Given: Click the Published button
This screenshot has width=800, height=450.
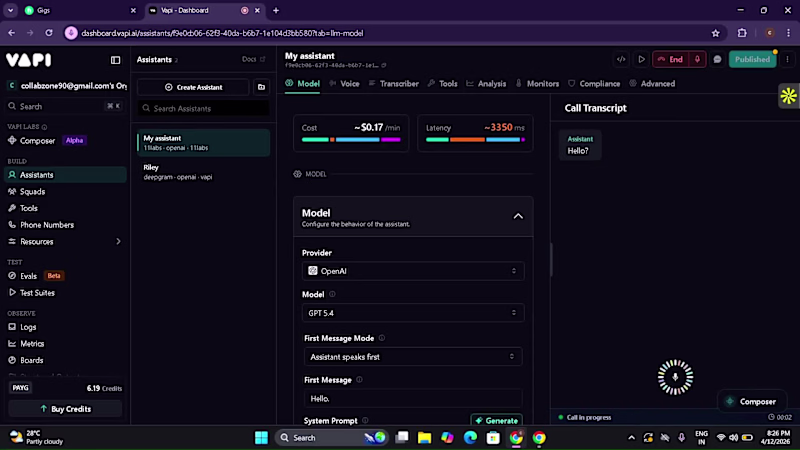Looking at the screenshot, I should tap(752, 59).
